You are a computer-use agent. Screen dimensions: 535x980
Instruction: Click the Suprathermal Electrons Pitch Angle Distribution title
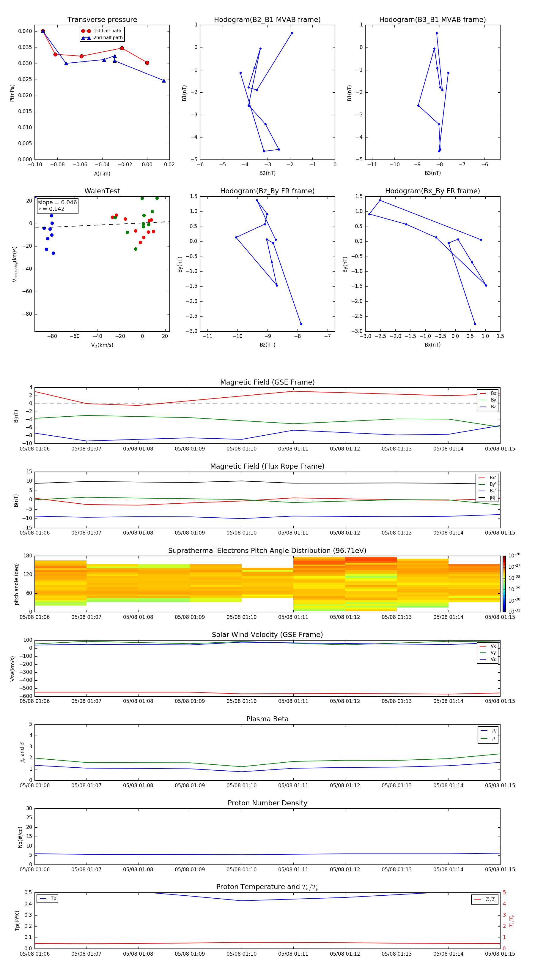tap(267, 551)
